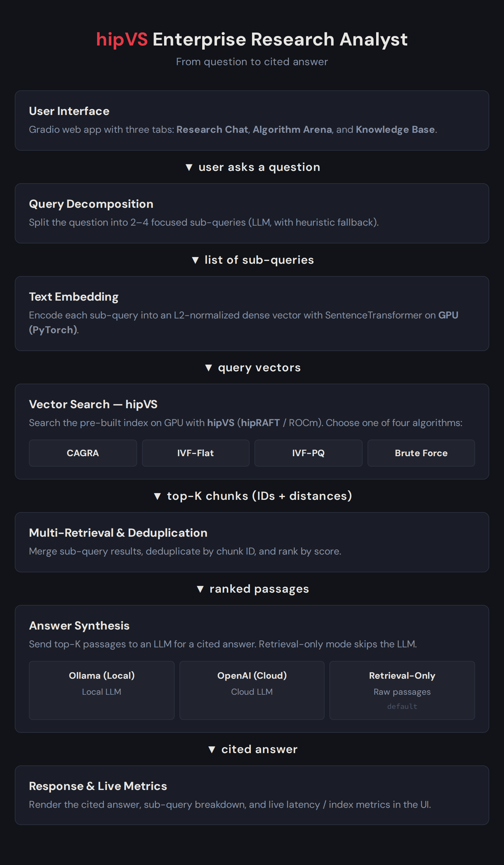Image resolution: width=504 pixels, height=865 pixels.
Task: Click the red hipVS title logo
Action: (x=122, y=39)
